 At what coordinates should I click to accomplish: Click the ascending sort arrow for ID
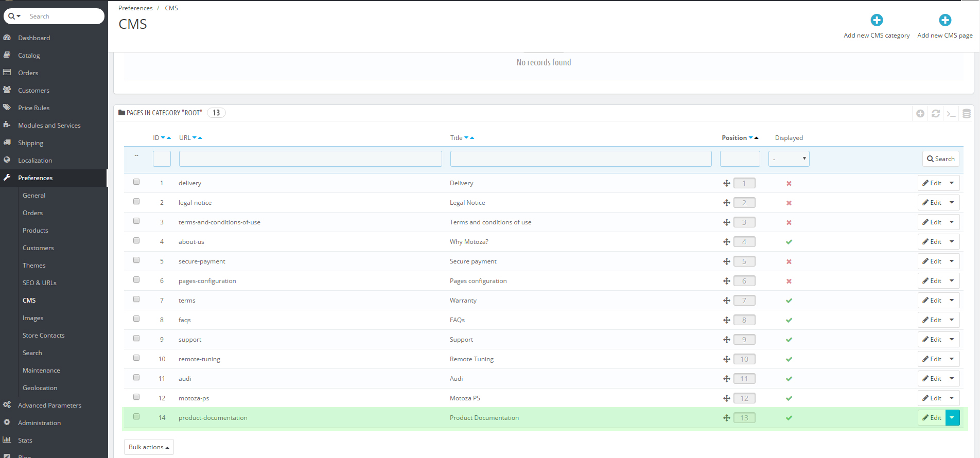tap(169, 138)
